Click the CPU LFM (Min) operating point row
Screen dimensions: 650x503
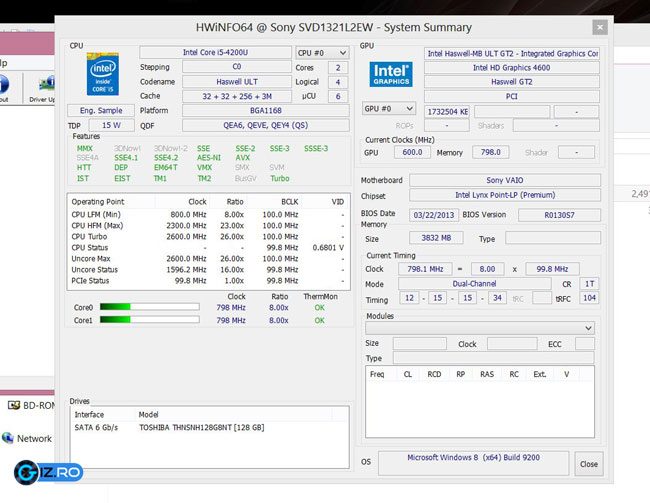[x=208, y=214]
